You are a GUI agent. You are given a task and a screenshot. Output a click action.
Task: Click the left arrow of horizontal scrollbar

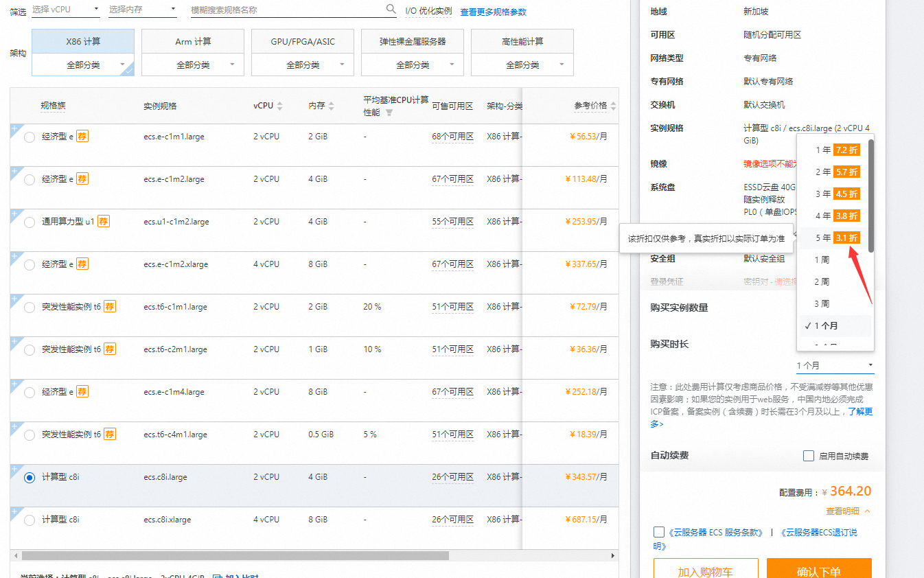14,555
